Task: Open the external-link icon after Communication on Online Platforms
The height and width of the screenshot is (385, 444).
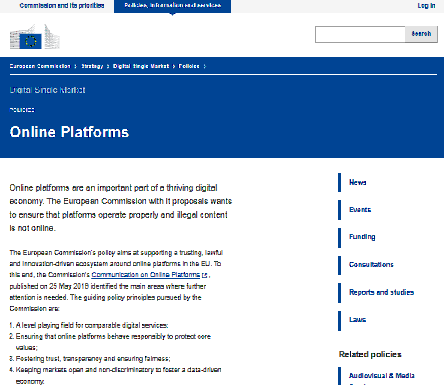Action: click(x=205, y=275)
